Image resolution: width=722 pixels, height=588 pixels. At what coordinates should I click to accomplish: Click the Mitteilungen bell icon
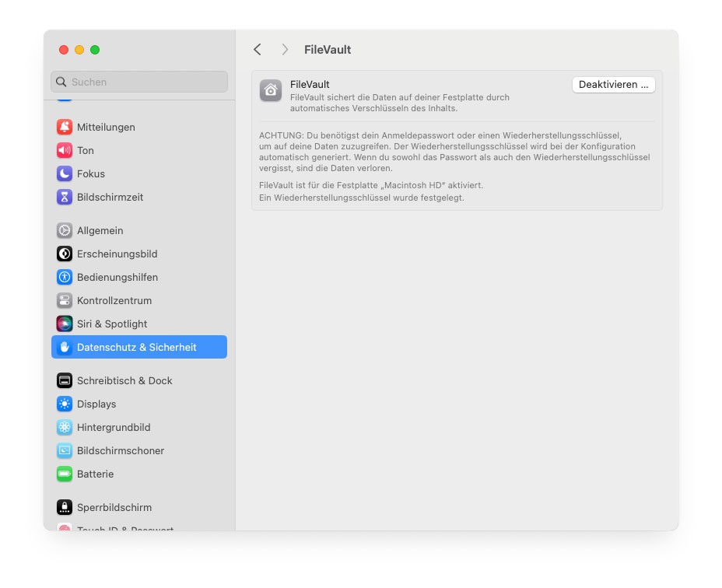(x=65, y=127)
